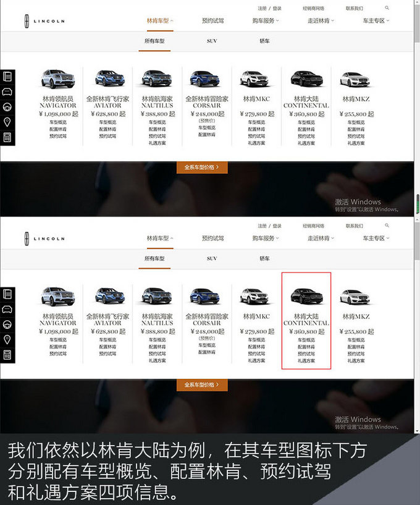Click the Continental car thumbnail in the lower page copy
The height and width of the screenshot is (505, 420).
tap(306, 296)
